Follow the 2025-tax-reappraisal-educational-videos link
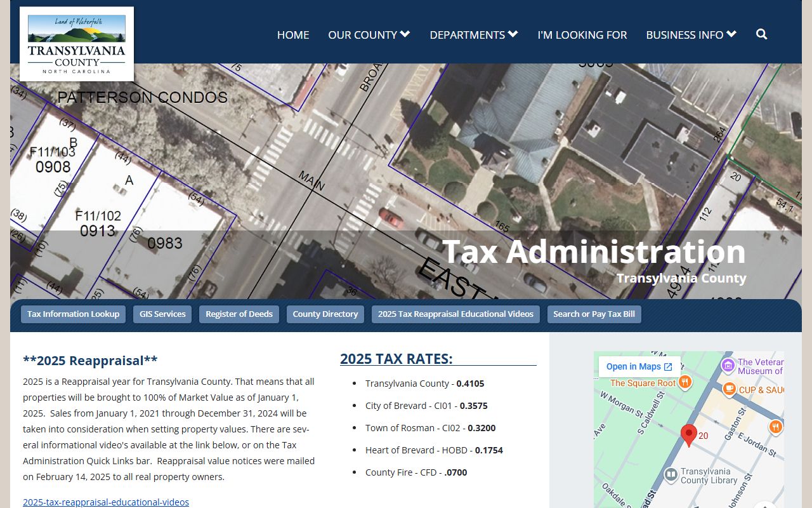The image size is (812, 508). point(106,502)
